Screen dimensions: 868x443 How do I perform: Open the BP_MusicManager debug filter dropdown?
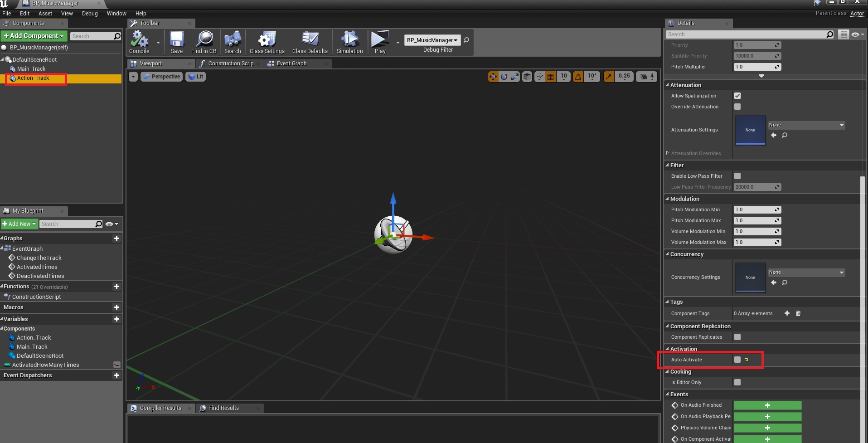tap(432, 40)
